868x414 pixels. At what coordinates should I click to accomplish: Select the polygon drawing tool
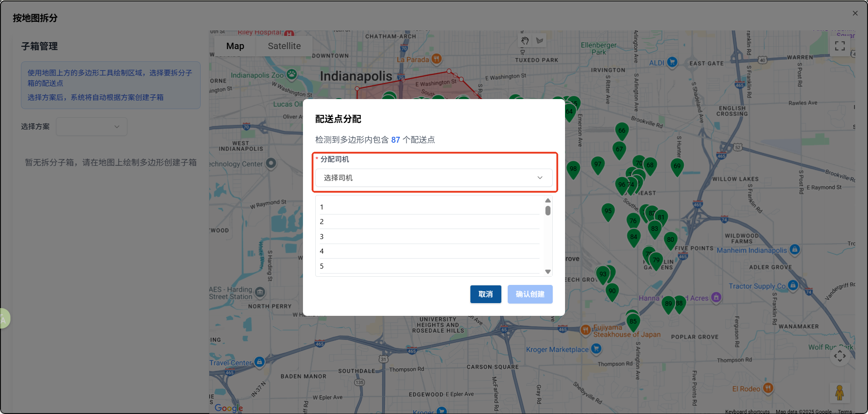coord(540,40)
